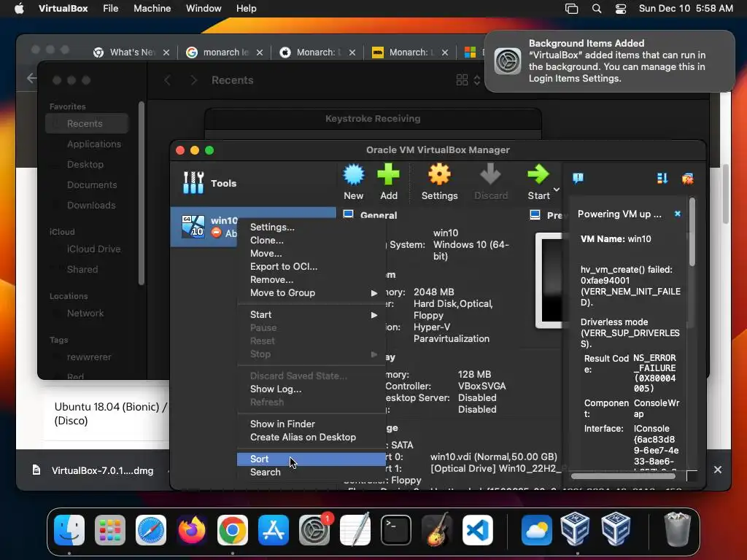
Task: Open the File menu in menu bar
Action: [x=111, y=9]
